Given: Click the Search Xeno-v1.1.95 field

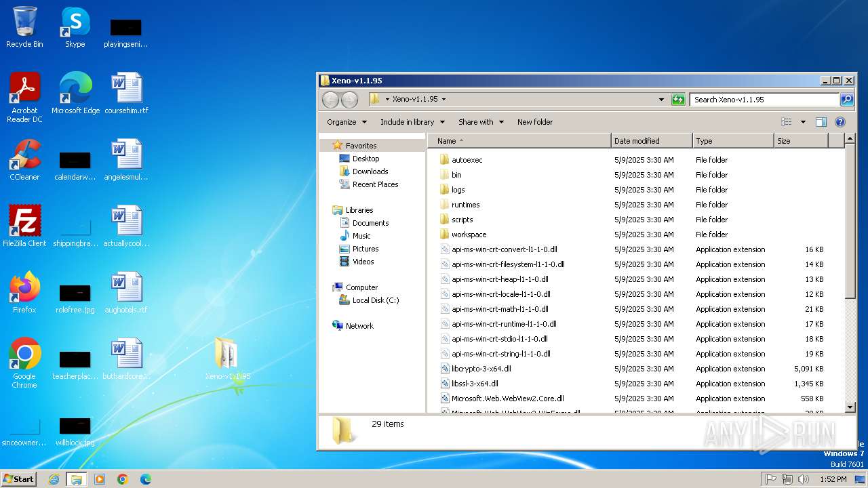Looking at the screenshot, I should 765,100.
